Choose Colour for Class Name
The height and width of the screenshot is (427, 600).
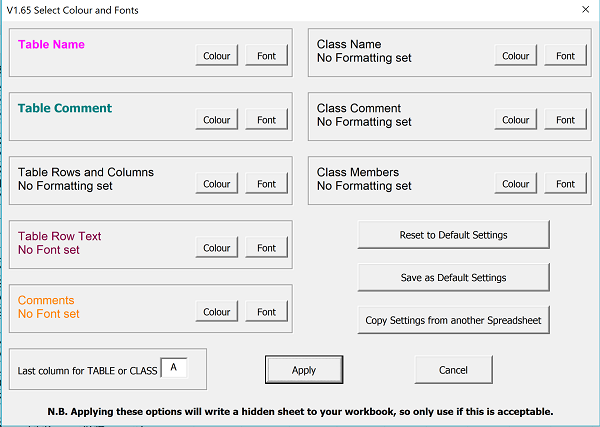point(516,56)
